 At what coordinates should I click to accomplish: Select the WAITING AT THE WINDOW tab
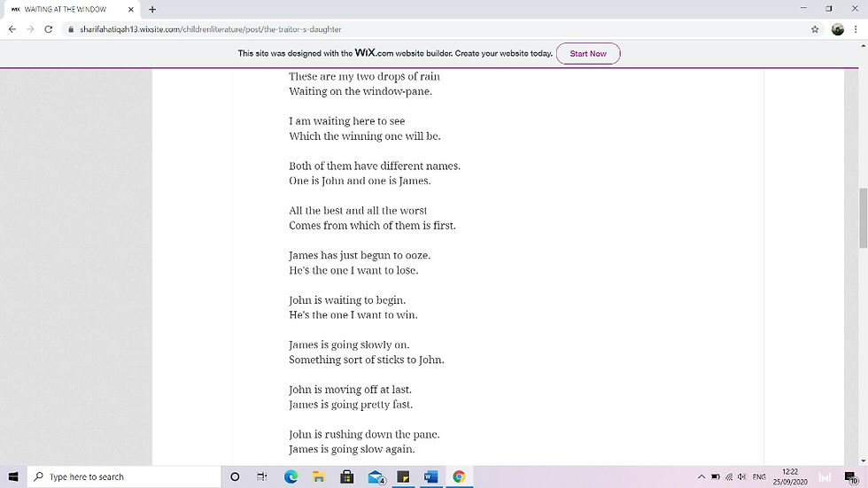coord(72,10)
